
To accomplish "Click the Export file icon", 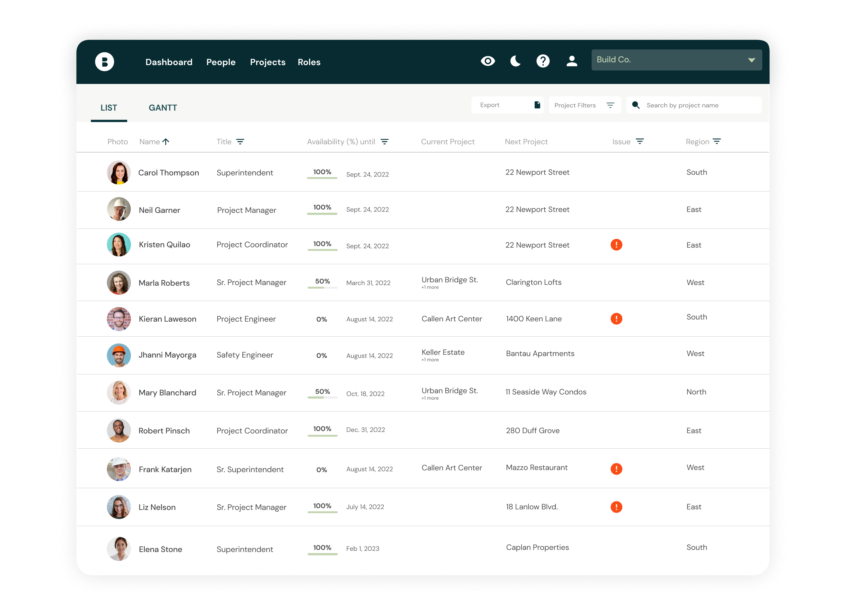I will 537,105.
